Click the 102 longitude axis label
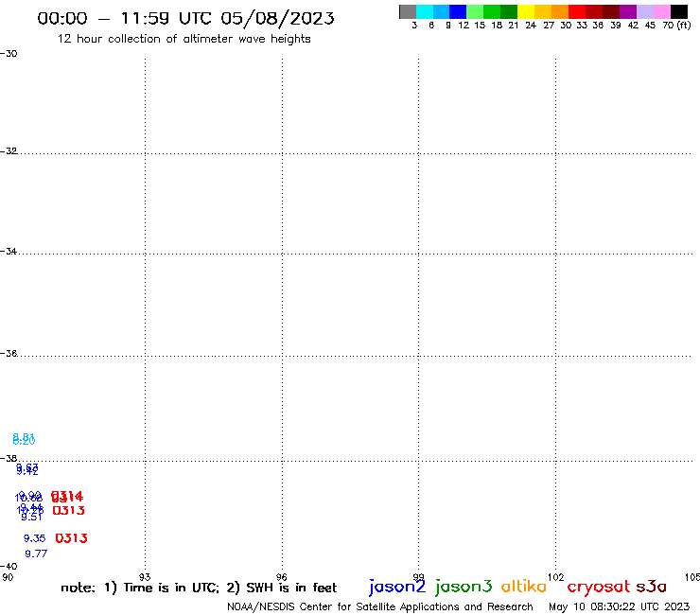This screenshot has width=700, height=615. (555, 577)
